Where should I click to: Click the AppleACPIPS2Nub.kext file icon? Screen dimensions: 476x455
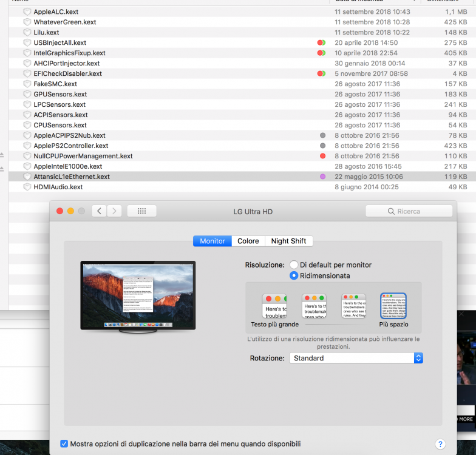(27, 136)
